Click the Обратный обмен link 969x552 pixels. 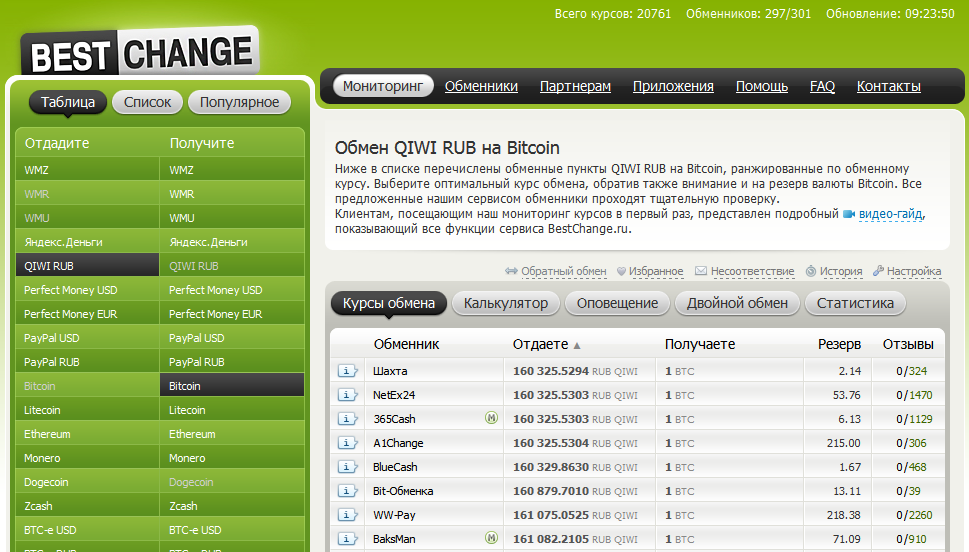coord(564,271)
